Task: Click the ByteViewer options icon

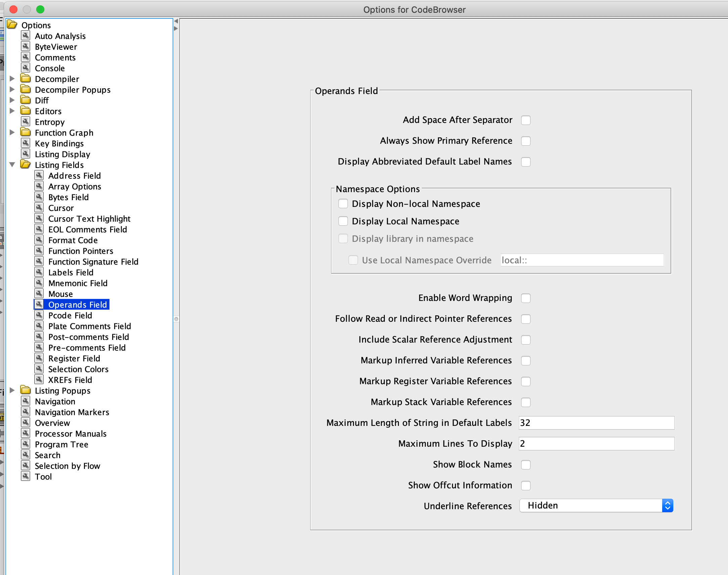Action: [x=26, y=46]
